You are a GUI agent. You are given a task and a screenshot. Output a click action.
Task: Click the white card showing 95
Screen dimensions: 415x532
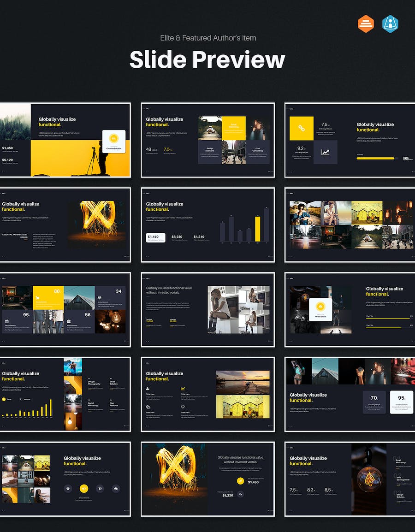pos(401,402)
